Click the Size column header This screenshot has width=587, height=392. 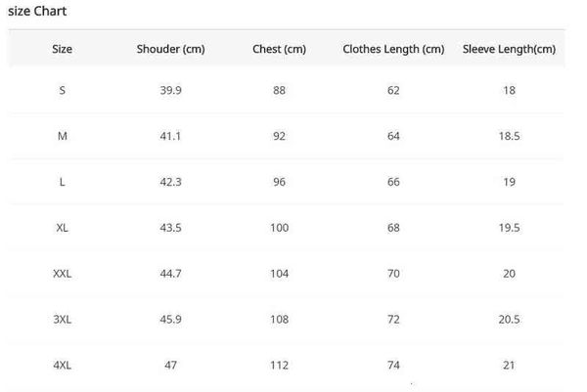tap(63, 49)
